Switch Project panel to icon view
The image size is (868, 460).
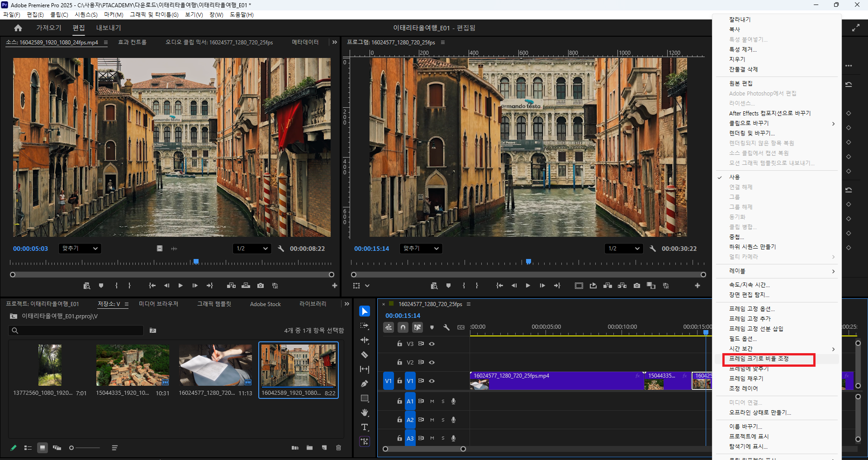43,448
